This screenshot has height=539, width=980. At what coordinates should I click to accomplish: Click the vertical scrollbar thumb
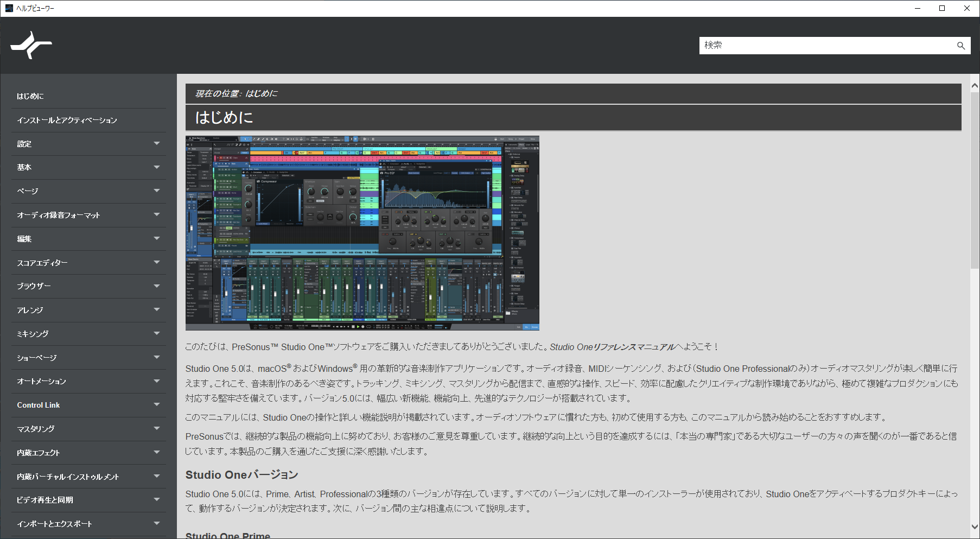tap(975, 180)
